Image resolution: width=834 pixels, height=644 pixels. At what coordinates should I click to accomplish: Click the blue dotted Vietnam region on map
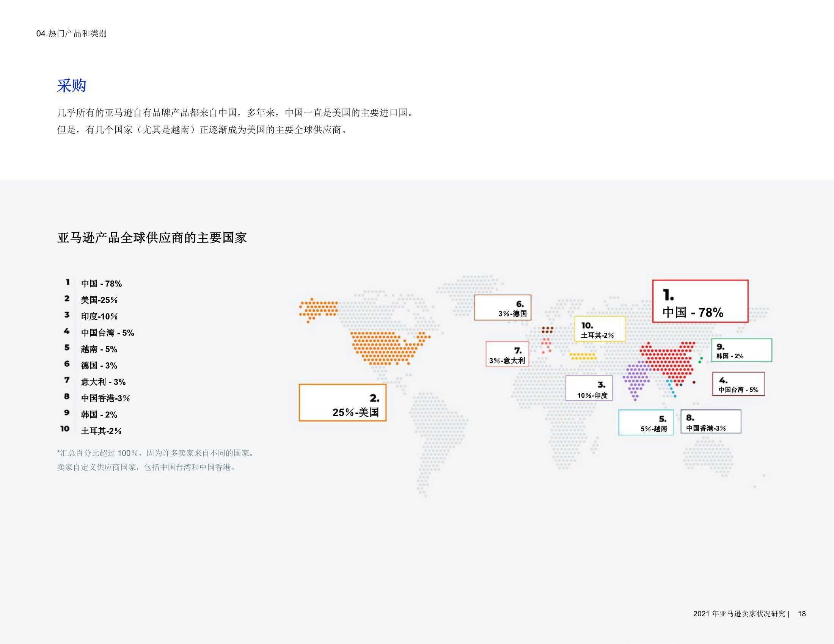pyautogui.click(x=671, y=388)
